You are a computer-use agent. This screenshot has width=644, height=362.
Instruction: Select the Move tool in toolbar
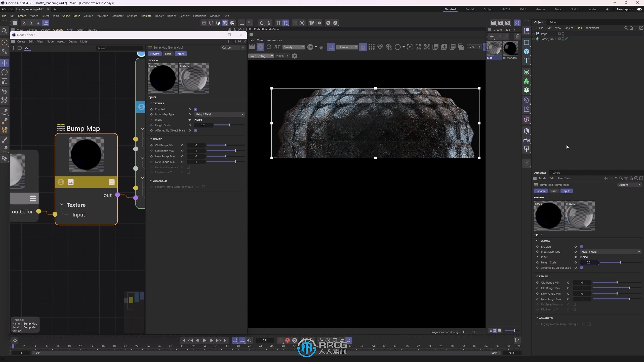click(x=5, y=62)
